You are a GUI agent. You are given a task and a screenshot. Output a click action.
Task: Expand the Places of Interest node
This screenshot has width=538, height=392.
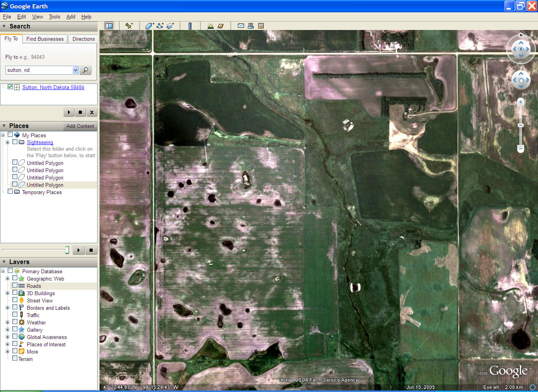[7, 344]
